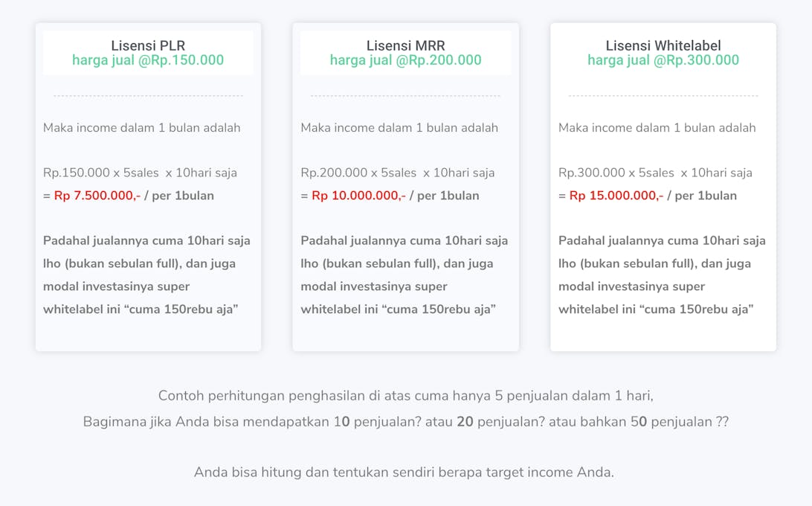Click the green harga jual @Rp.300.000 text
Image resolution: width=812 pixels, height=506 pixels.
663,60
